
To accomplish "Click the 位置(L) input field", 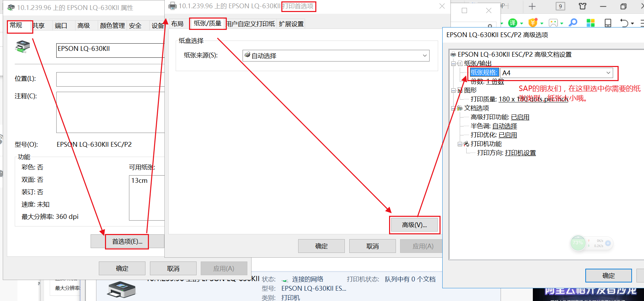I will tap(110, 79).
